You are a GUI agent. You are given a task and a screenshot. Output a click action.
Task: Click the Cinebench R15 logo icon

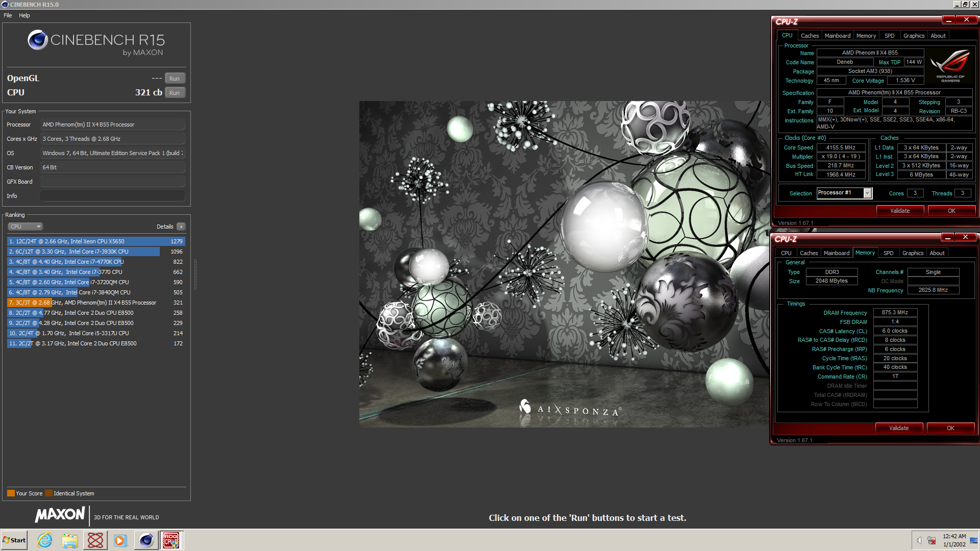(x=37, y=40)
